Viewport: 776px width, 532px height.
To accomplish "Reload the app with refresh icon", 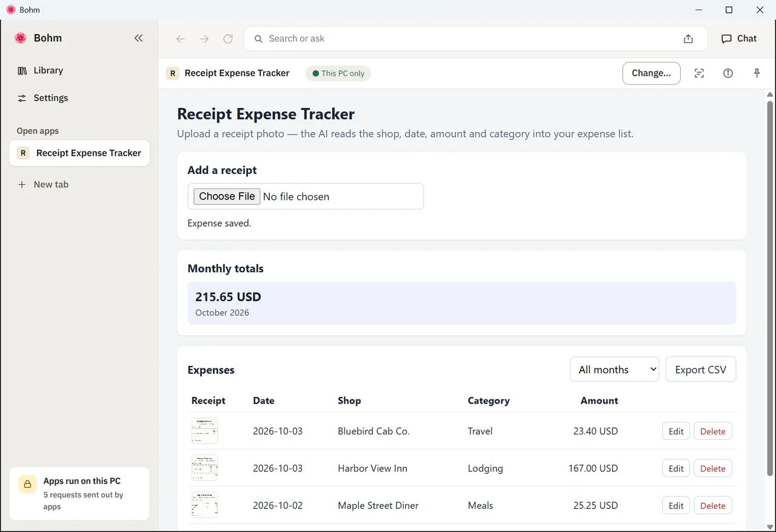I will coord(228,39).
